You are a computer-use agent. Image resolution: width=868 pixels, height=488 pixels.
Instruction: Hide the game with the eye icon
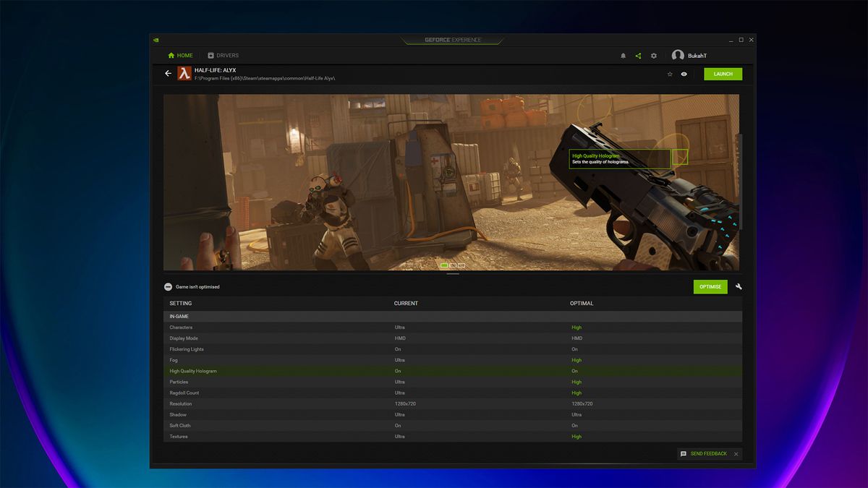click(684, 74)
